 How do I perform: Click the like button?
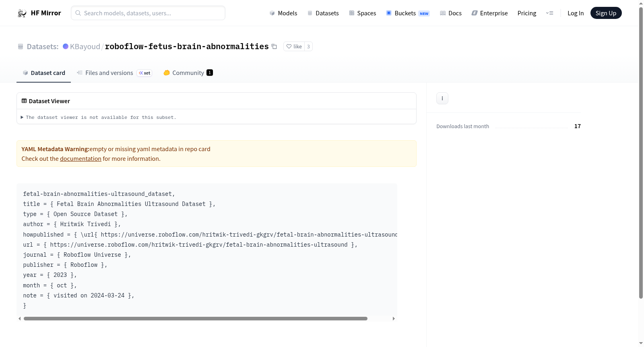click(x=294, y=46)
